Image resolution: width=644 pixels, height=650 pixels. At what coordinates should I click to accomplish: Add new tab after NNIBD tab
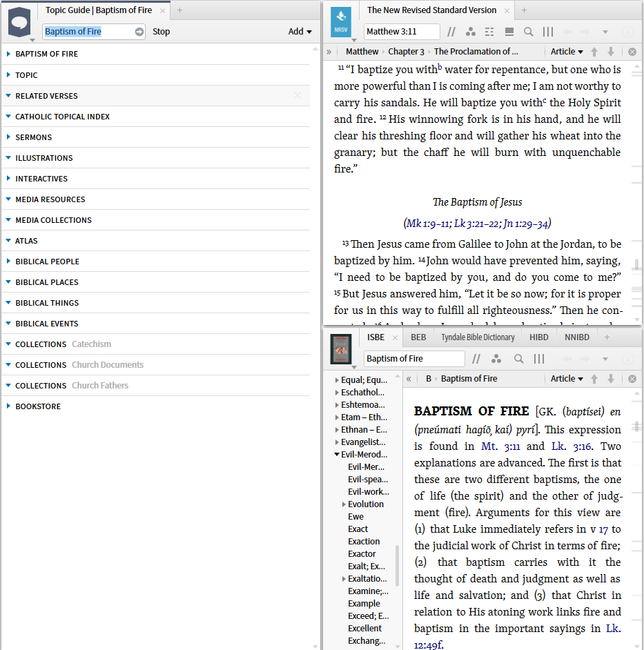607,337
